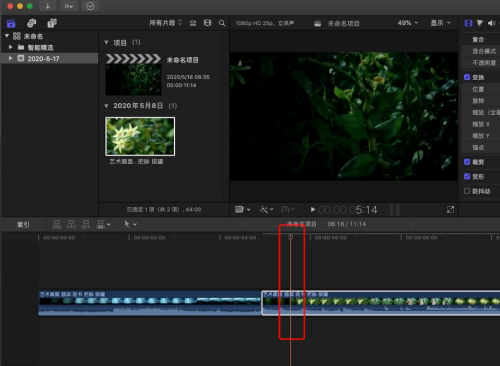Select the 2020-5-17 event
Image resolution: width=500 pixels, height=366 pixels.
[50, 59]
